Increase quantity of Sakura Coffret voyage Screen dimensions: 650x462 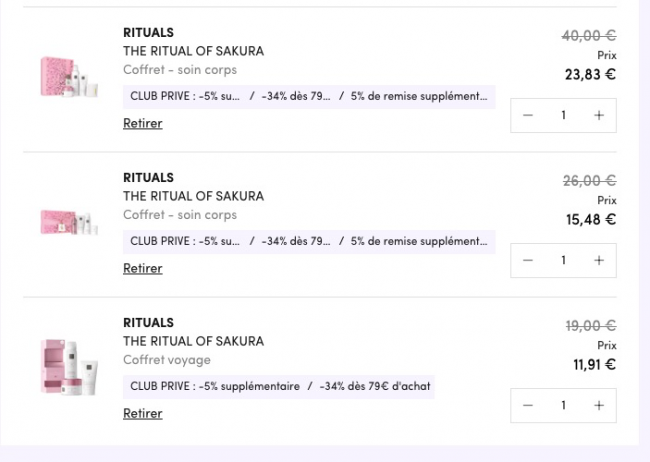(598, 405)
